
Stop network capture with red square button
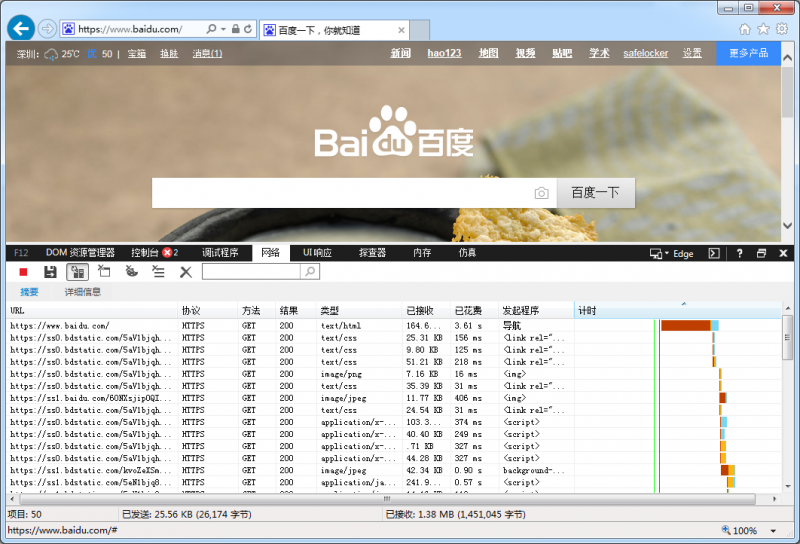click(x=23, y=272)
